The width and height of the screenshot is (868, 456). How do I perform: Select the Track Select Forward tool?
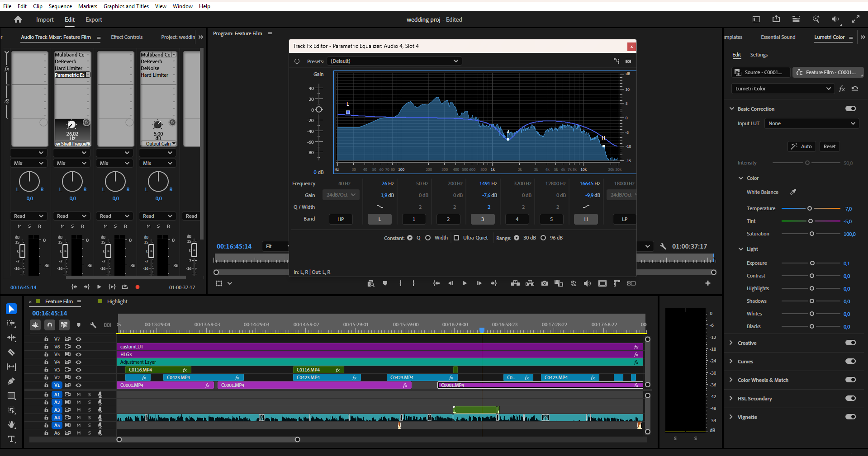pyautogui.click(x=11, y=323)
